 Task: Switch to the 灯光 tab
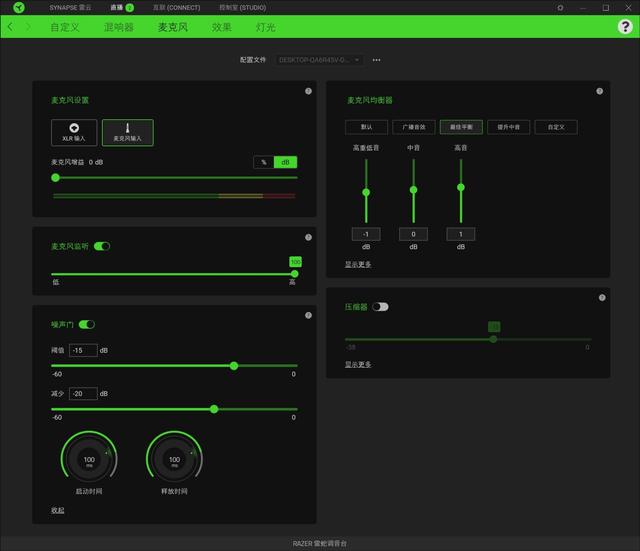266,27
